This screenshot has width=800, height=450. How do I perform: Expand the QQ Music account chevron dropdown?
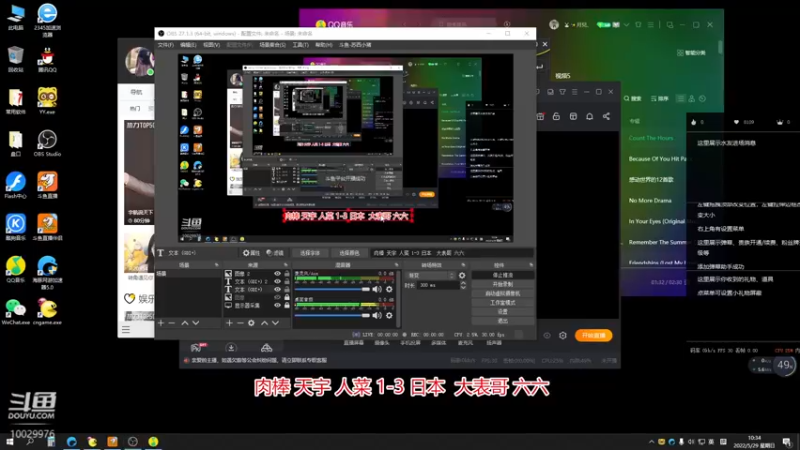pyautogui.click(x=627, y=24)
